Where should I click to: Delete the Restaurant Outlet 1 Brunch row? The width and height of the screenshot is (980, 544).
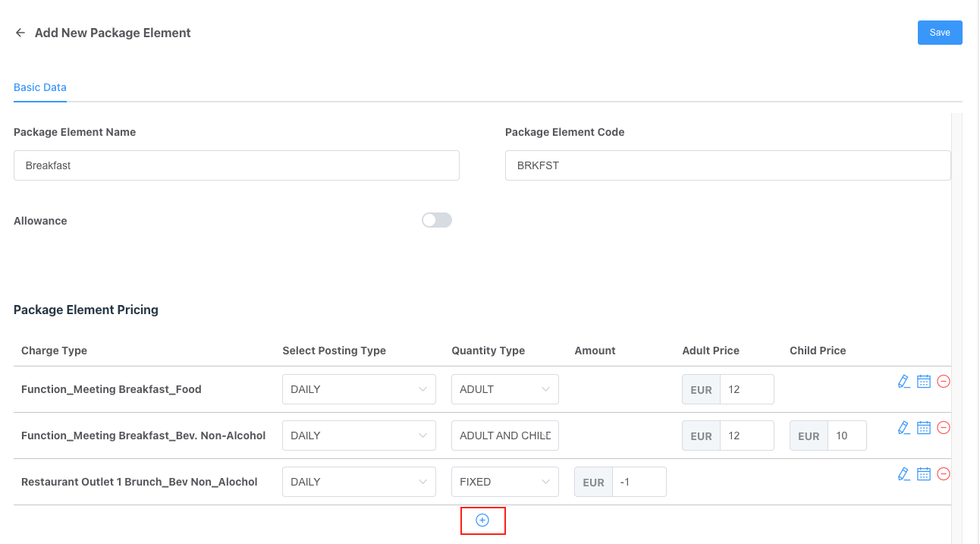point(944,474)
